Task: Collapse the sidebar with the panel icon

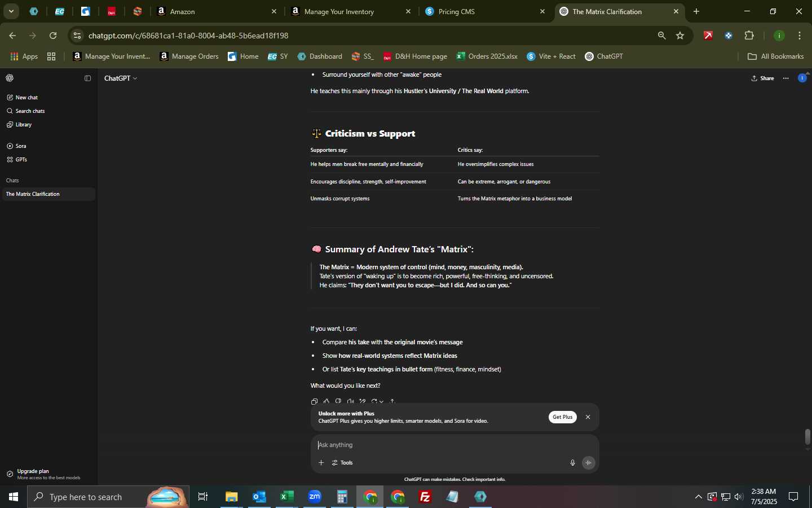Action: click(x=87, y=78)
